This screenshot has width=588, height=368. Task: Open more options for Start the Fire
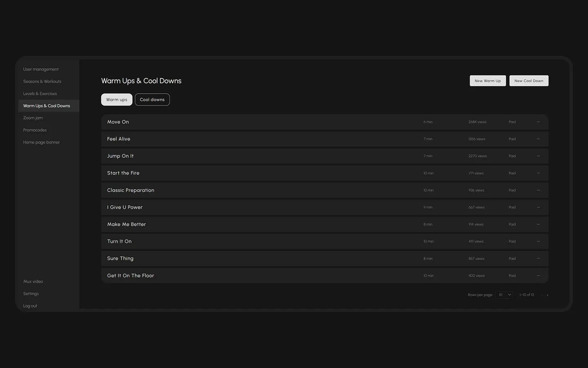(538, 173)
